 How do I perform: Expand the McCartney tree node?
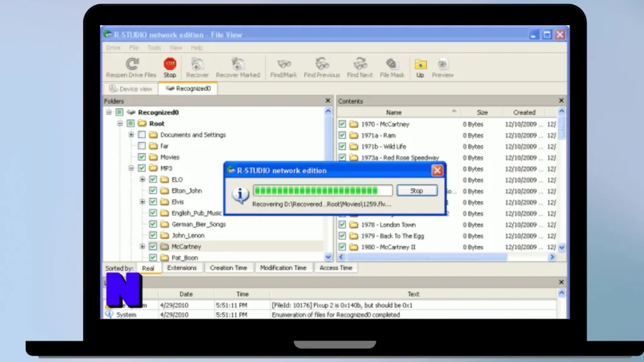point(142,246)
